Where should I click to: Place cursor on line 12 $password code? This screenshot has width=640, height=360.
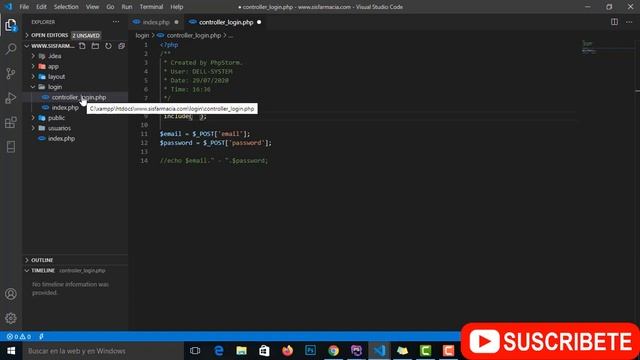216,143
